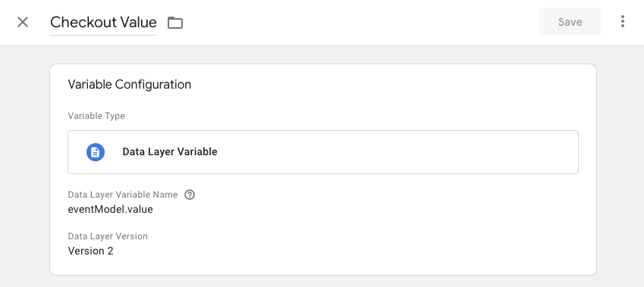Click the blue Data Layer Variable type icon
This screenshot has height=287, width=644.
click(96, 152)
